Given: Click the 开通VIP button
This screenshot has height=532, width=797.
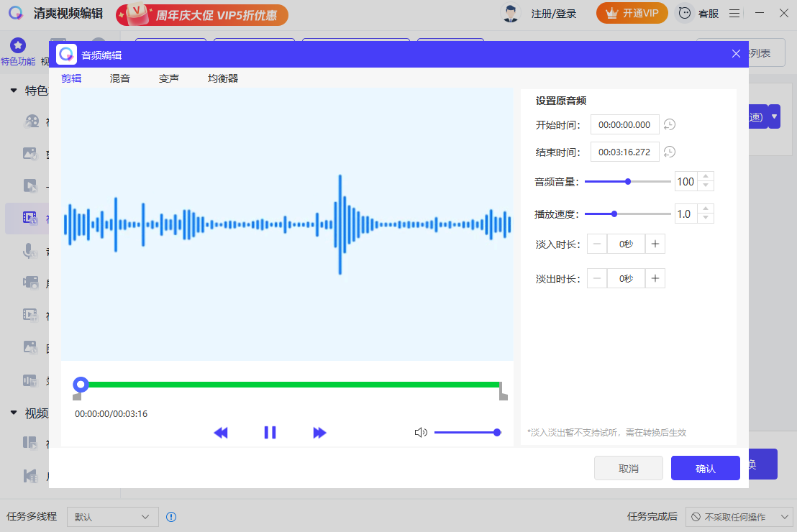Looking at the screenshot, I should click(632, 13).
